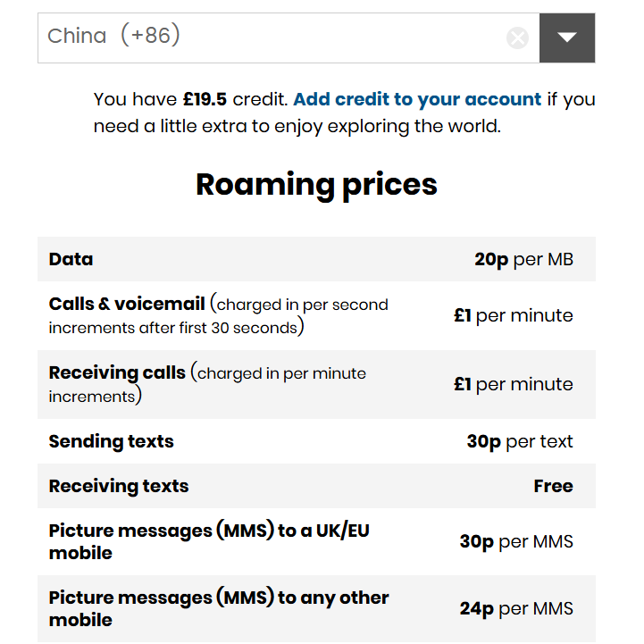Click the Calls & voicemail £1 per minute price
Image resolution: width=644 pixels, height=644 pixels.
513,315
